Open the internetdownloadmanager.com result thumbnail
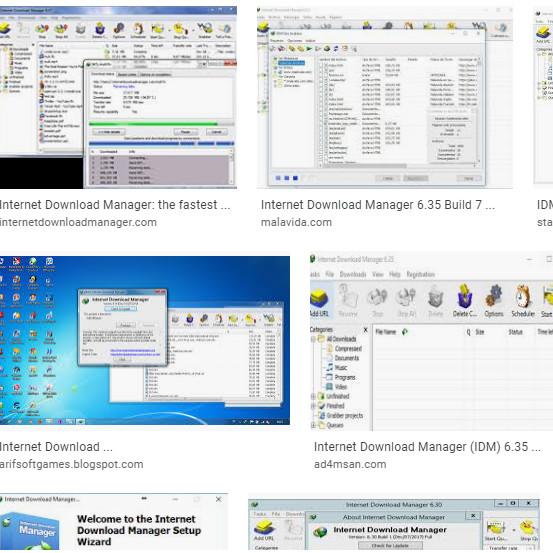This screenshot has width=553, height=553. click(118, 97)
